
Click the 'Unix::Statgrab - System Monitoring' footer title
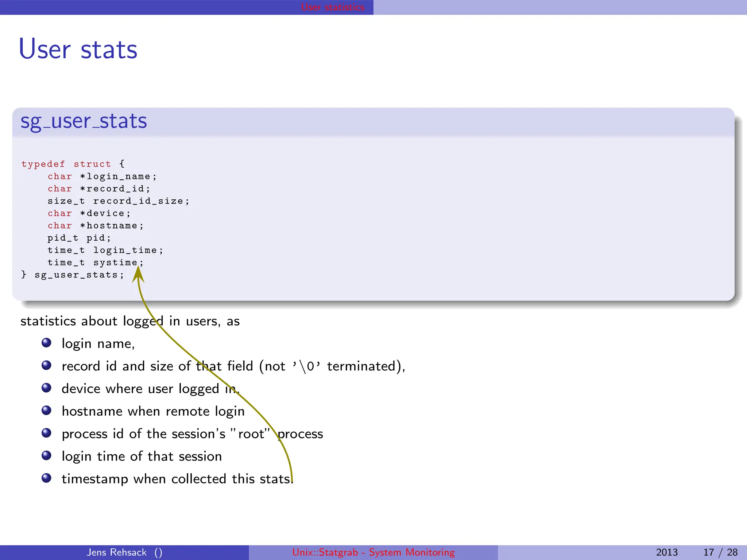pos(373,552)
